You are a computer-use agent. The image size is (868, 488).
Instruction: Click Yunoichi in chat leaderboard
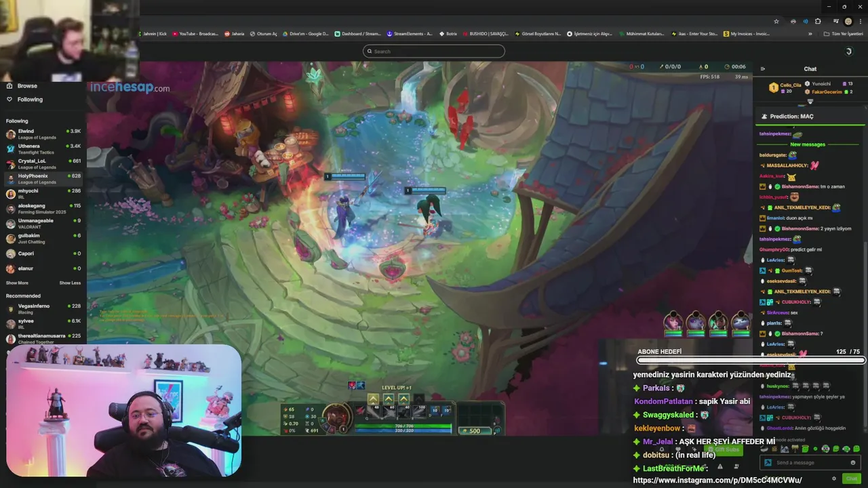[x=821, y=83]
